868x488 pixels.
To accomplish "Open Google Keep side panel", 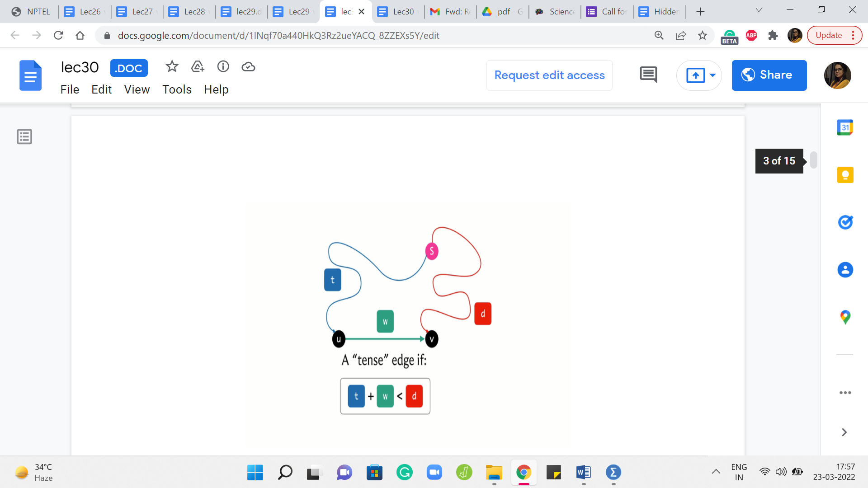I will pyautogui.click(x=845, y=175).
